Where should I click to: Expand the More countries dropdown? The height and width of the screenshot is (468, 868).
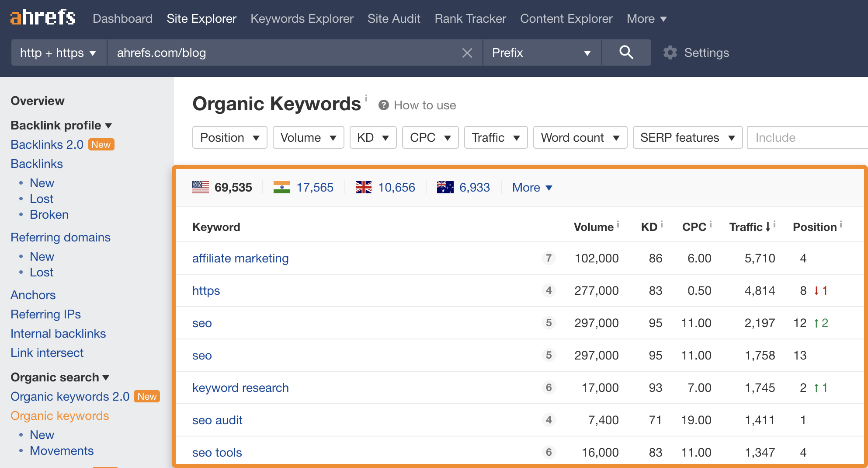(x=532, y=187)
